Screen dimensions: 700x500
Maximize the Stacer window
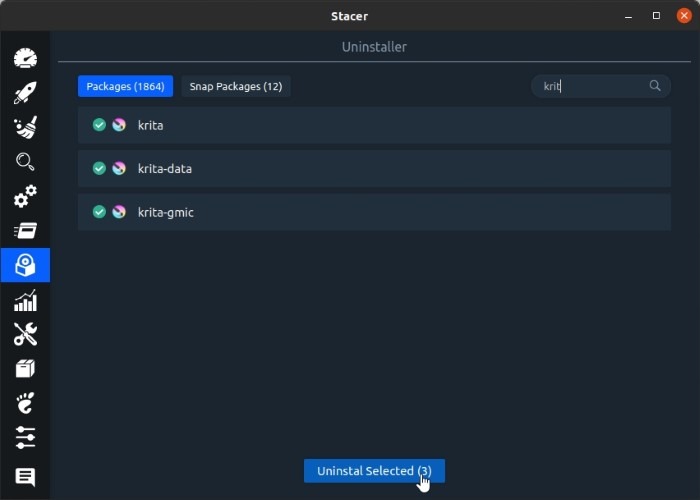[656, 16]
